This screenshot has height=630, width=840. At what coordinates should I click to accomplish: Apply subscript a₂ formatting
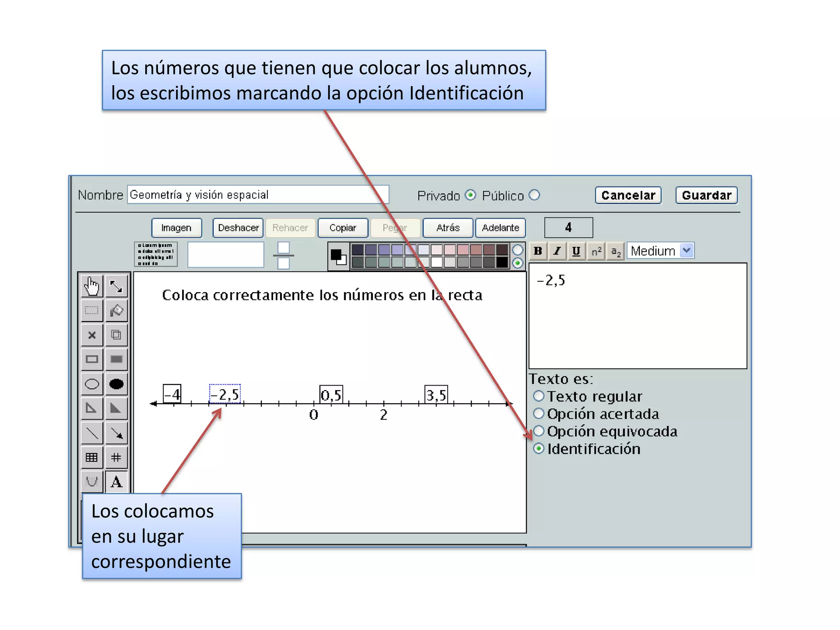tap(616, 251)
